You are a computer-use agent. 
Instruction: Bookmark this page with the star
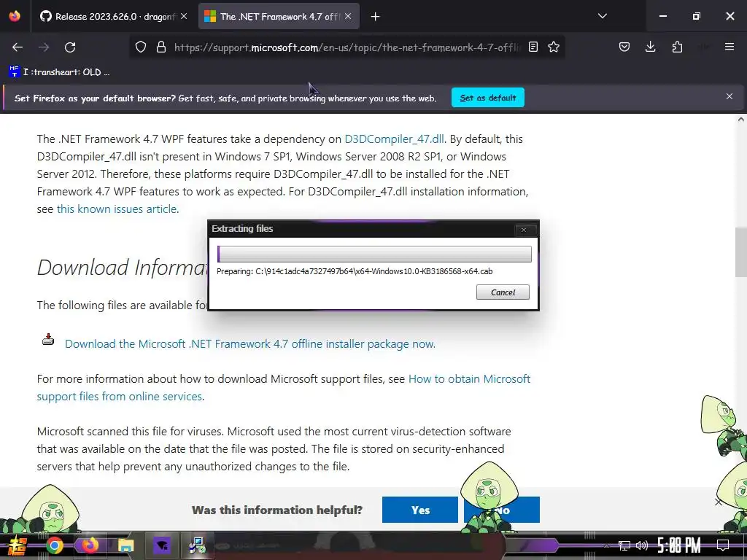coord(554,47)
